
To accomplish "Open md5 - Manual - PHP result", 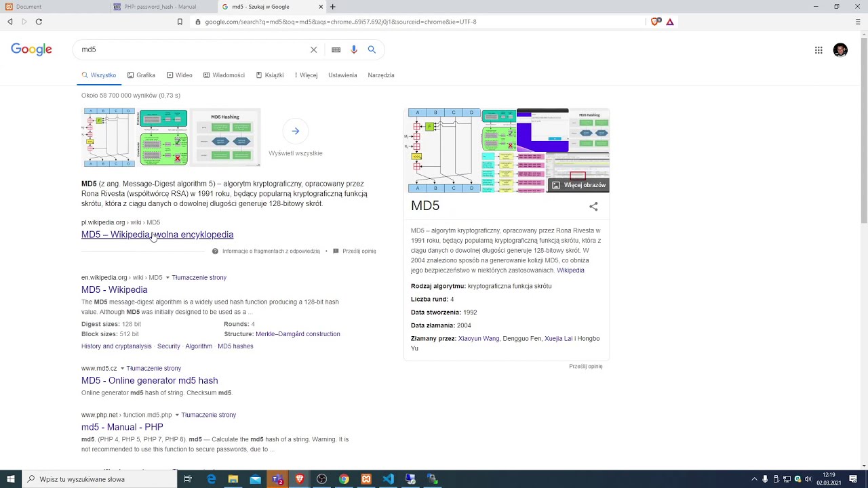I will 122,427.
